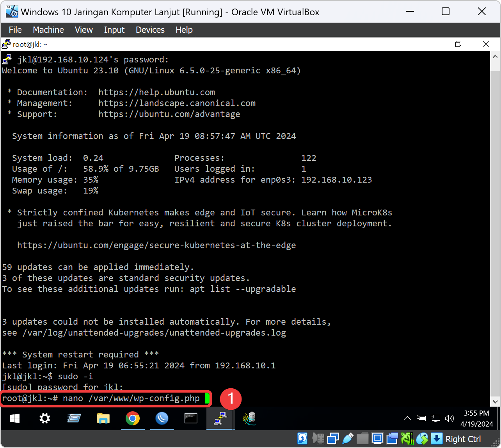The height and width of the screenshot is (448, 501).
Task: Open the Windows Start menu
Action: pos(15,419)
